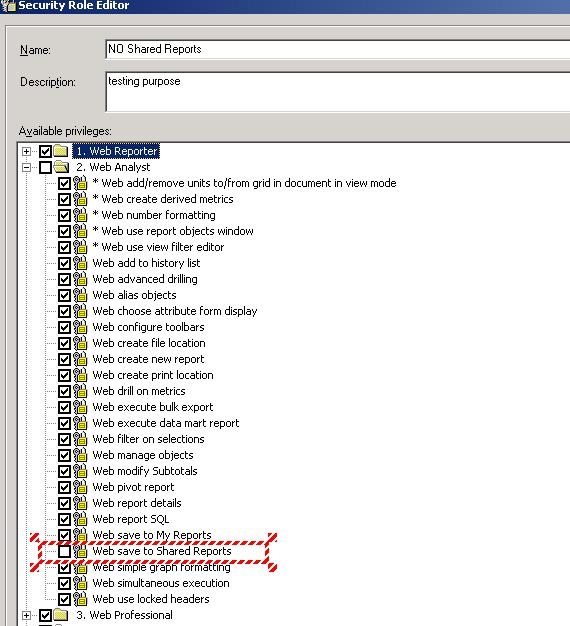Click privilege icon beside Web use locked headers

point(80,599)
